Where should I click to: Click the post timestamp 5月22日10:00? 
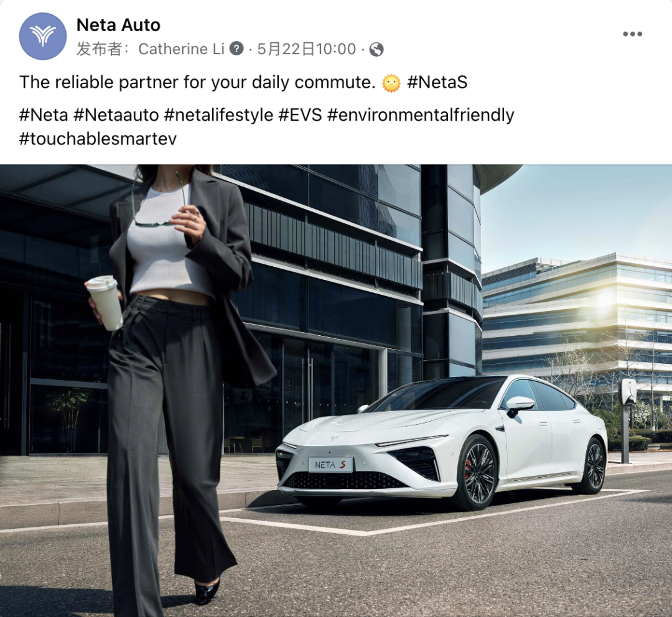(306, 49)
